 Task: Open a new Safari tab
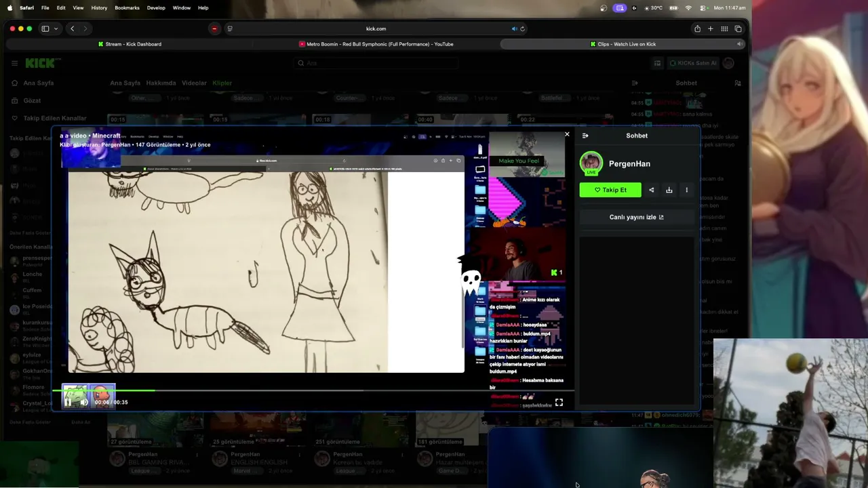(x=710, y=28)
